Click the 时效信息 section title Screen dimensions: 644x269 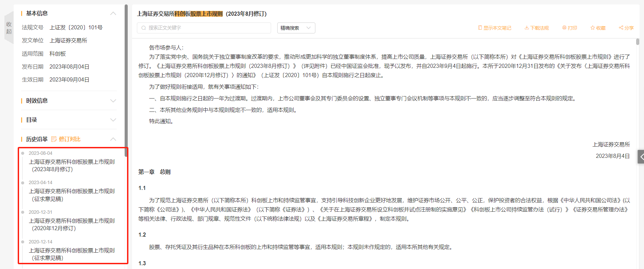(37, 101)
